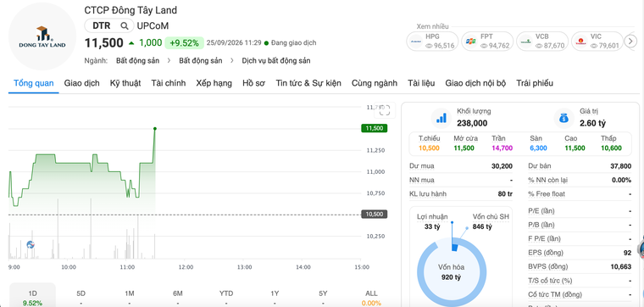Click the UPCoM exchange label
Image resolution: width=644 pixels, height=307 pixels.
[153, 26]
